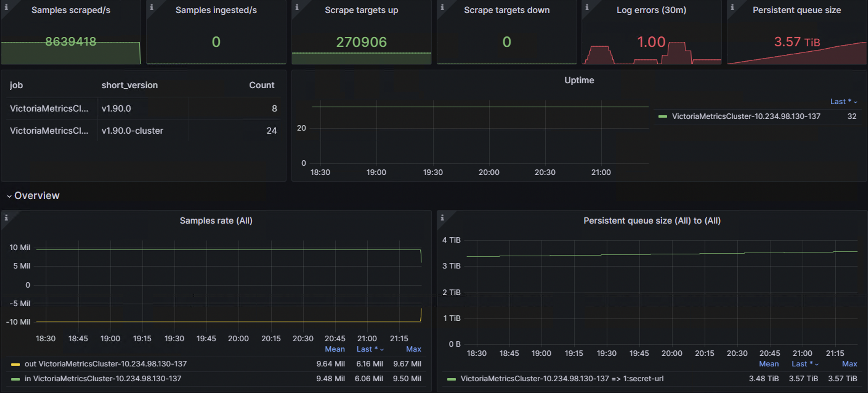The width and height of the screenshot is (868, 393).
Task: Sort by the Count column header
Action: [262, 85]
